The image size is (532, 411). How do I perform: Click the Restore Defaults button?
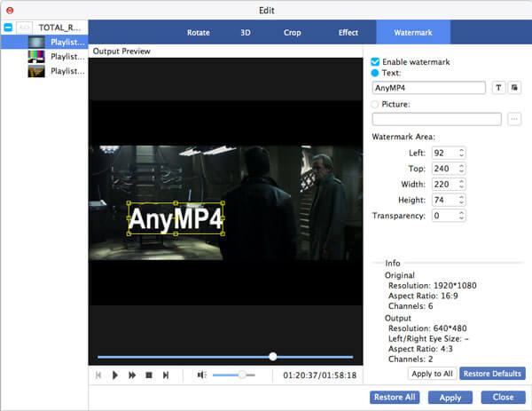point(492,374)
